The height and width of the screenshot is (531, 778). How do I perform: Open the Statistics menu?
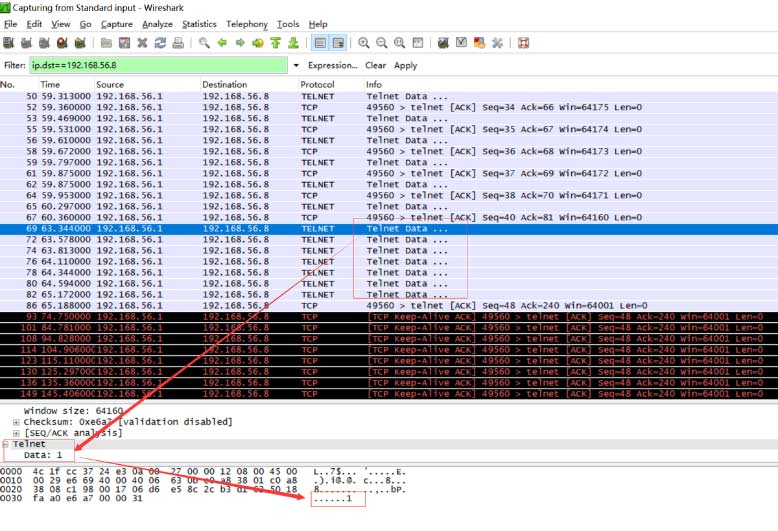click(199, 24)
